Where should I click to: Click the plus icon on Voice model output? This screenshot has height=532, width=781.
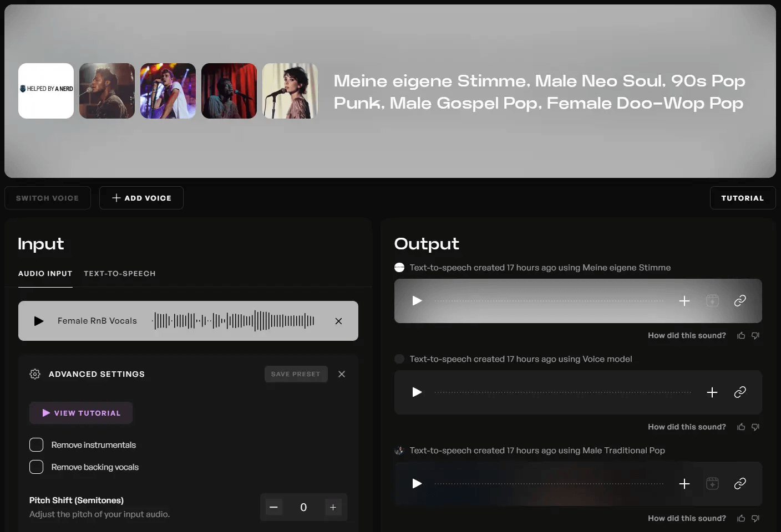[712, 392]
